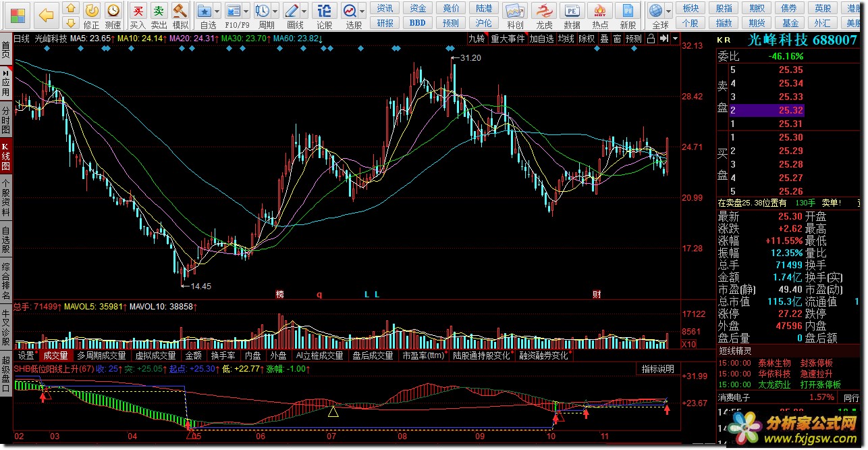This screenshot has width=868, height=450.
Task: Click the 资讯 news button
Action: [x=385, y=8]
